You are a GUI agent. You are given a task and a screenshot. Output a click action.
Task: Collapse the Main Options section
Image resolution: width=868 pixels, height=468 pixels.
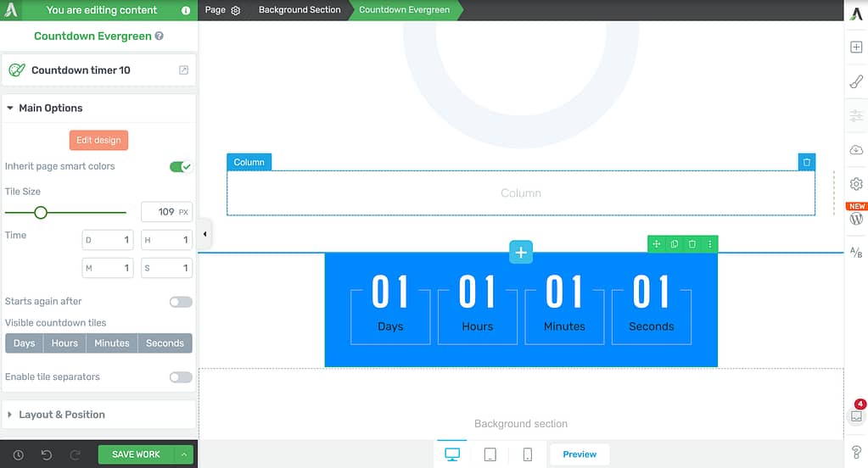tap(51, 108)
